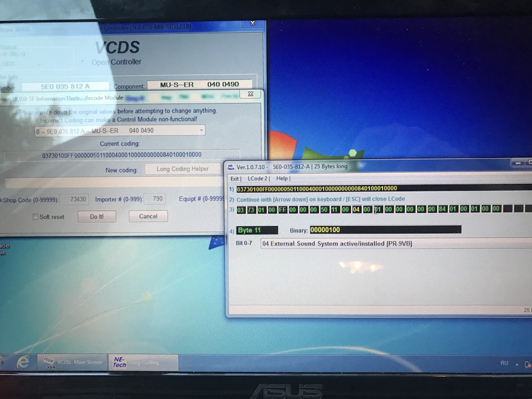Screen dimensions: 532x399
Task: Show hidden system tray icons arrow
Action: (516, 364)
